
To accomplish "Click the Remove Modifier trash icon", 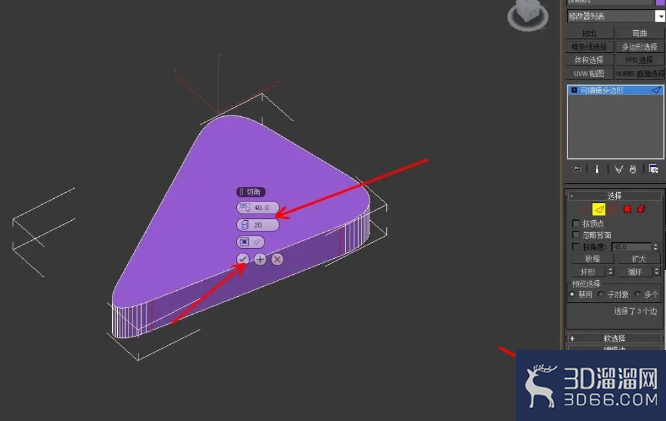I will 633,169.
